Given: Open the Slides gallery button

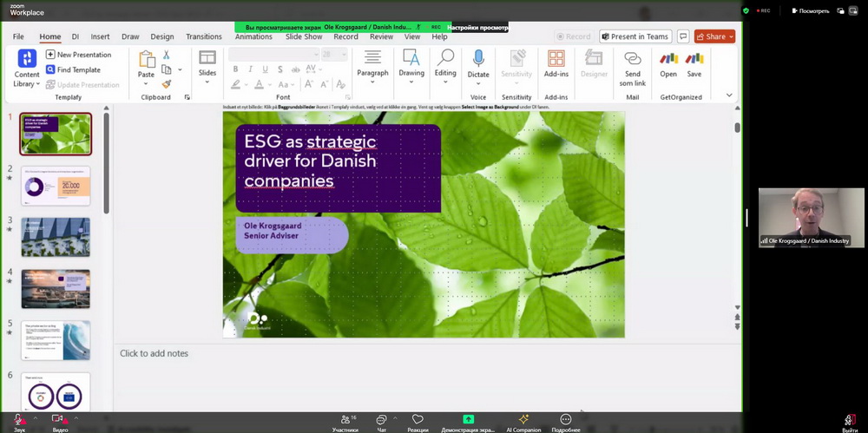Looking at the screenshot, I should (207, 68).
